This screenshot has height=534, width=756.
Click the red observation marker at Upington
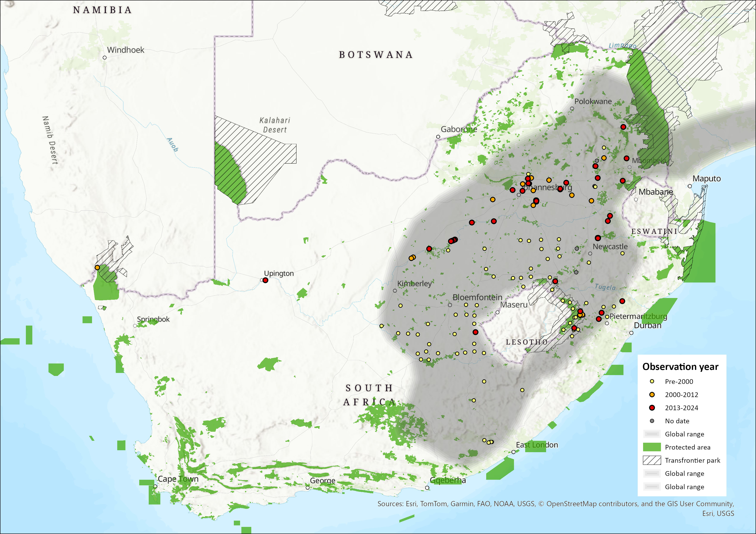click(265, 280)
